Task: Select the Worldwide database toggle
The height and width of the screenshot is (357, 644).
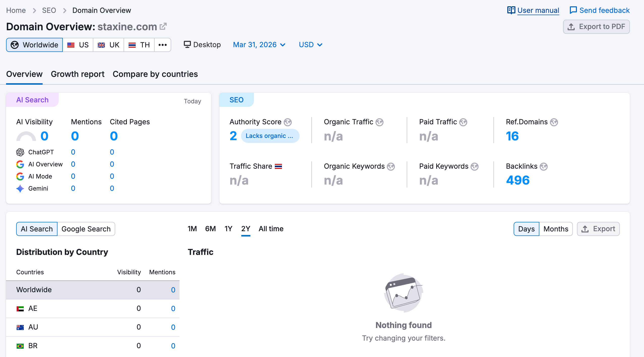Action: point(34,45)
